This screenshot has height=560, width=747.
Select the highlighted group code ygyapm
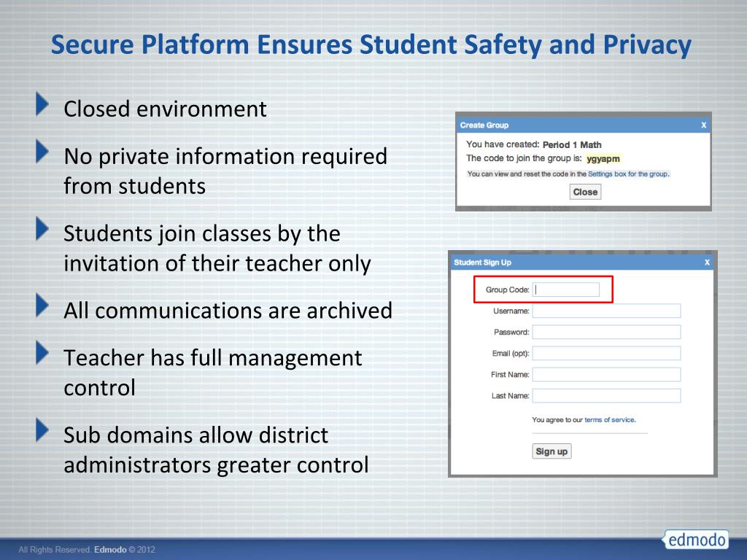point(603,158)
